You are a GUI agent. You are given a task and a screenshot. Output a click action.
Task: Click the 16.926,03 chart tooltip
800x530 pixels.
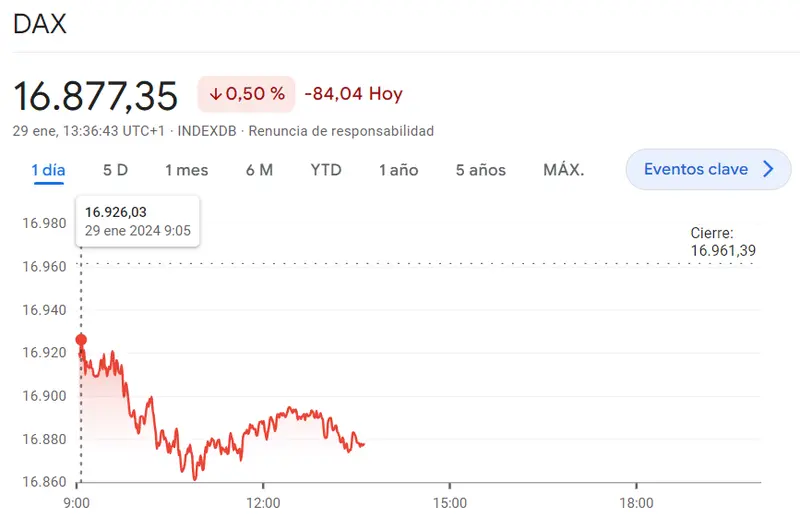point(138,221)
